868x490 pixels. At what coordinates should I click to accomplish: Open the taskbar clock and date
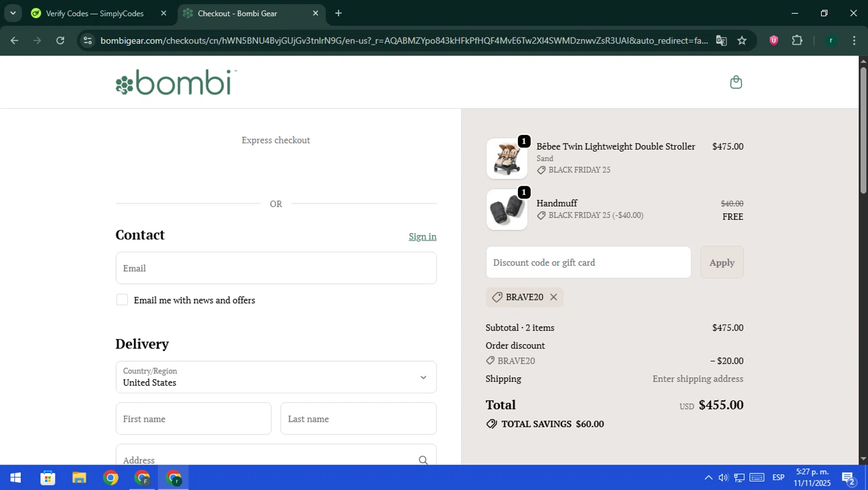coord(812,478)
